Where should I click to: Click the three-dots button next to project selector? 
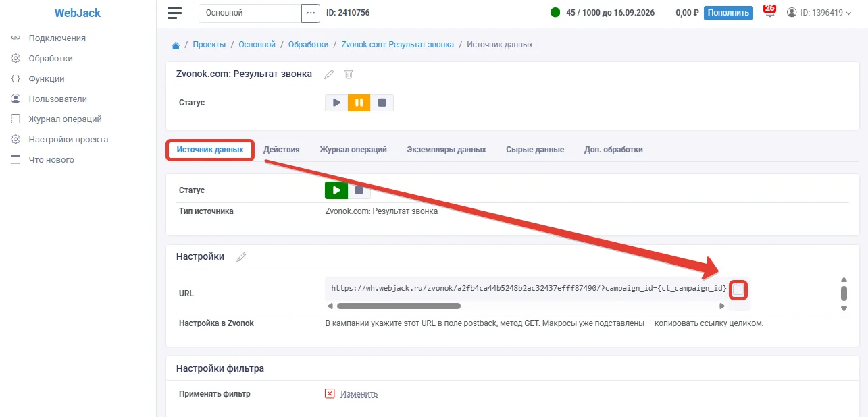click(310, 13)
